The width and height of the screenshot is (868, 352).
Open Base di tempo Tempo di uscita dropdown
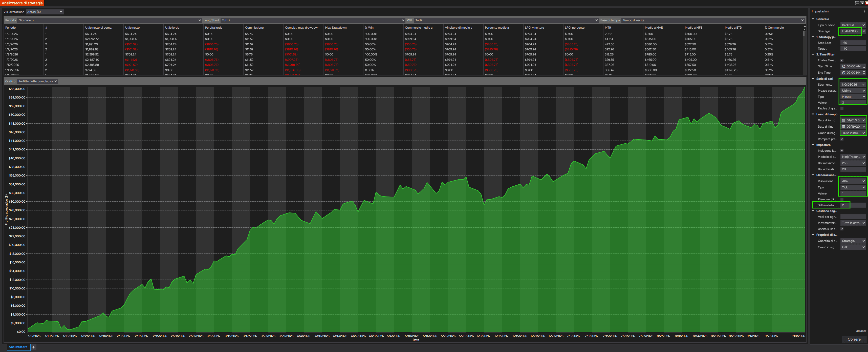coord(713,20)
